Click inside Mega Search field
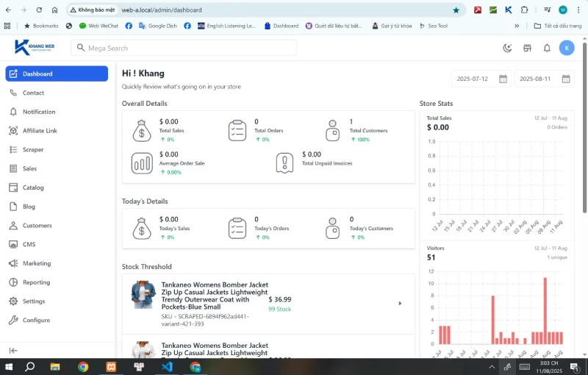 click(x=184, y=48)
